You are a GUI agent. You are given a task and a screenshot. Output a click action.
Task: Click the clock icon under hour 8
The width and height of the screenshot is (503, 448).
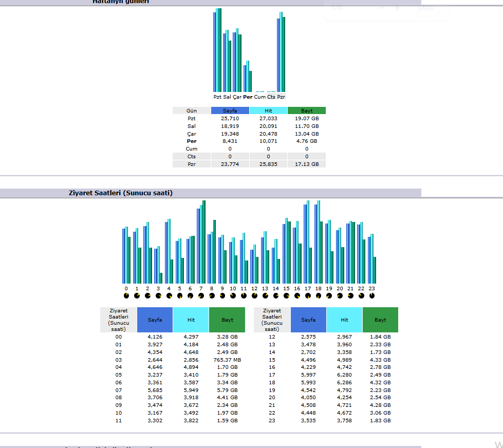pos(212,296)
